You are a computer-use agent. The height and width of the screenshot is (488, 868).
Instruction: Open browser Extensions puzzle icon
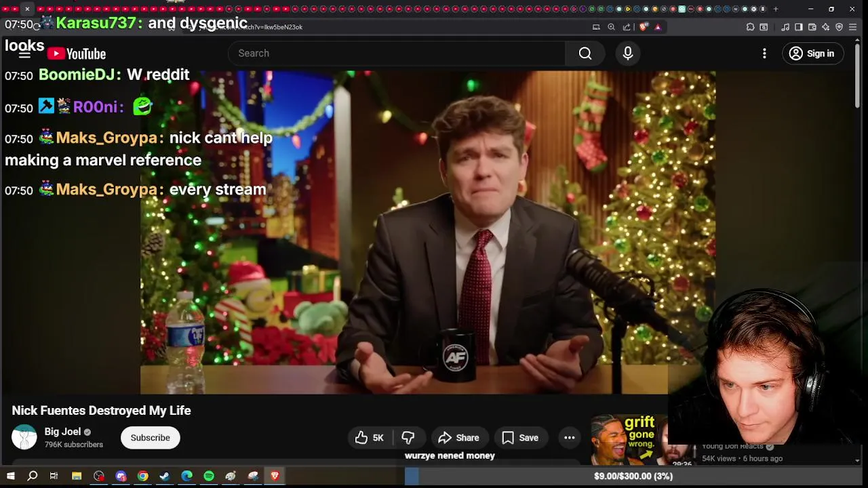coord(750,27)
